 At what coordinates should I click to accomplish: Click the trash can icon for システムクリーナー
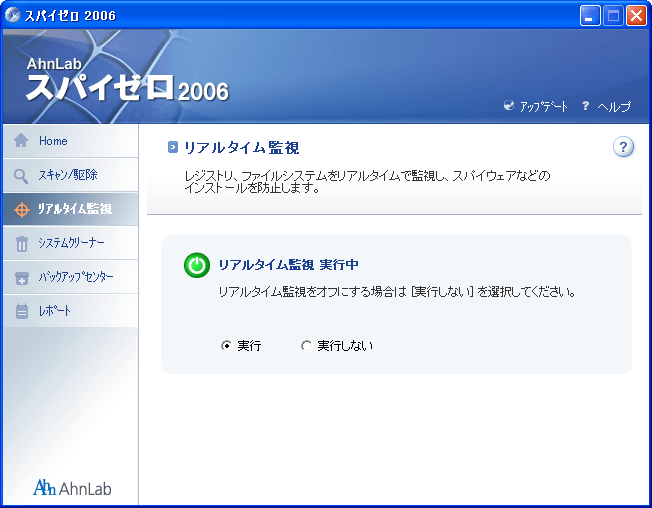22,244
